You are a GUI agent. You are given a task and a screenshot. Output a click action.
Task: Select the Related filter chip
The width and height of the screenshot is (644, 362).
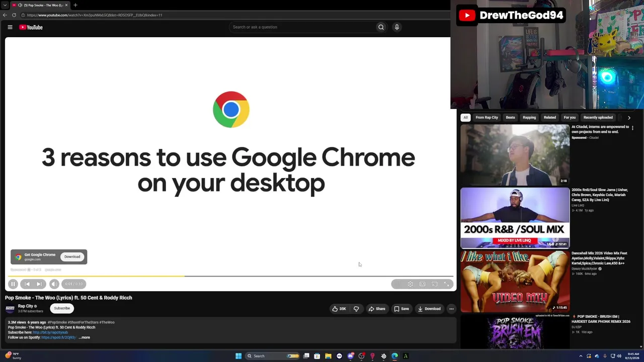pyautogui.click(x=549, y=118)
